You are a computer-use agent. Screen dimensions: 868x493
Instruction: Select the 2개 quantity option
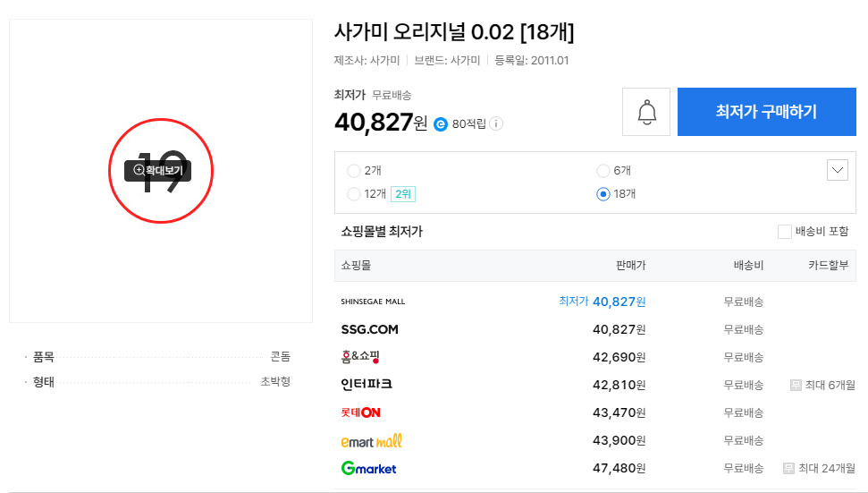(x=353, y=171)
